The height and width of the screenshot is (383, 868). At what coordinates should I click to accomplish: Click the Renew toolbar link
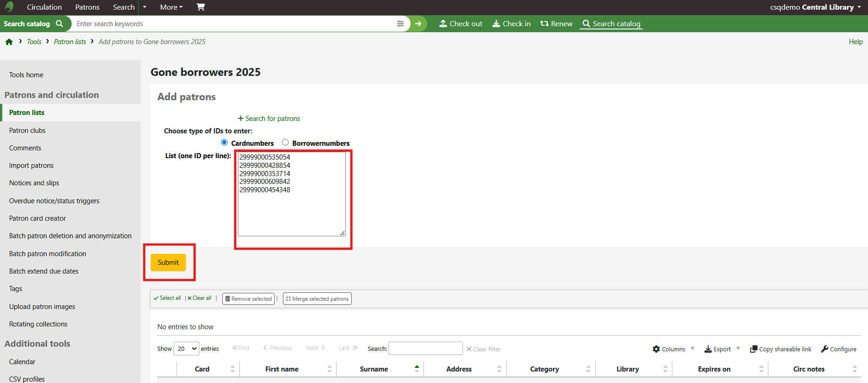(556, 24)
